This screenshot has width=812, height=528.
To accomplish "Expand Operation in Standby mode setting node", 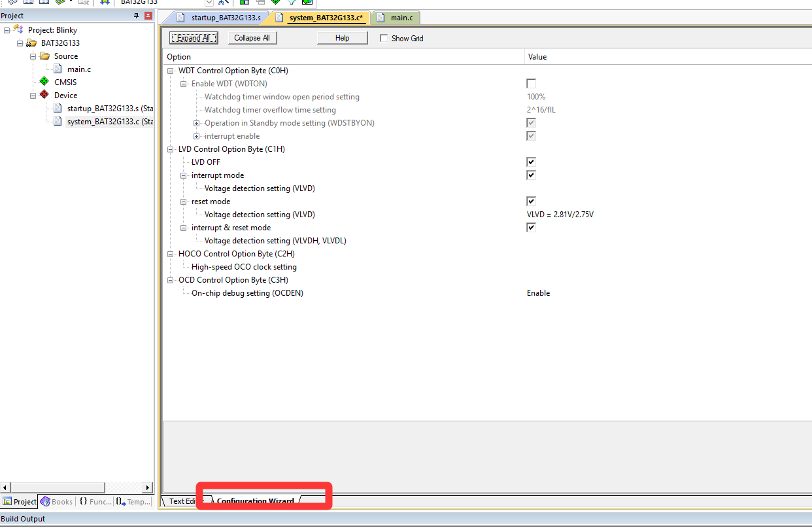I will pos(197,123).
